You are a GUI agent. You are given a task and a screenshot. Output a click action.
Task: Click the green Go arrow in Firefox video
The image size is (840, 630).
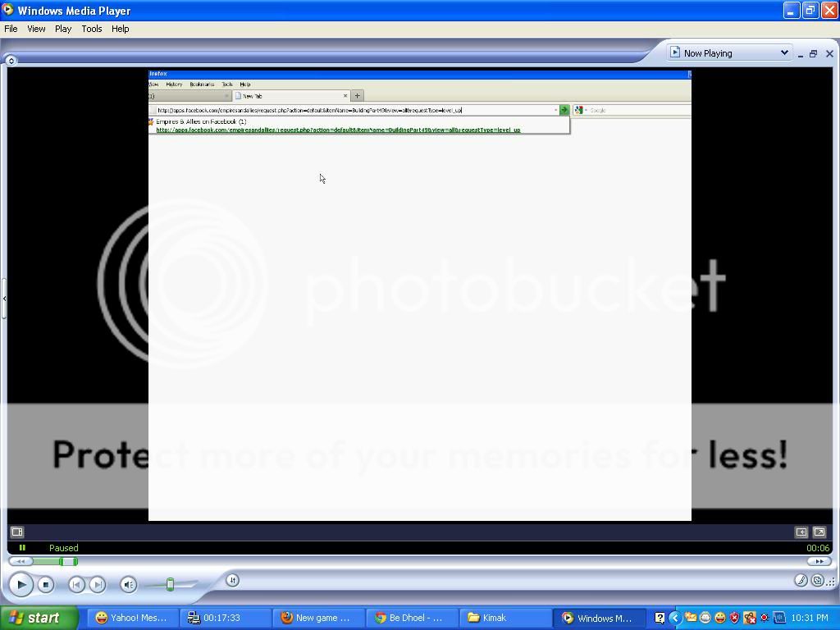[x=564, y=110]
